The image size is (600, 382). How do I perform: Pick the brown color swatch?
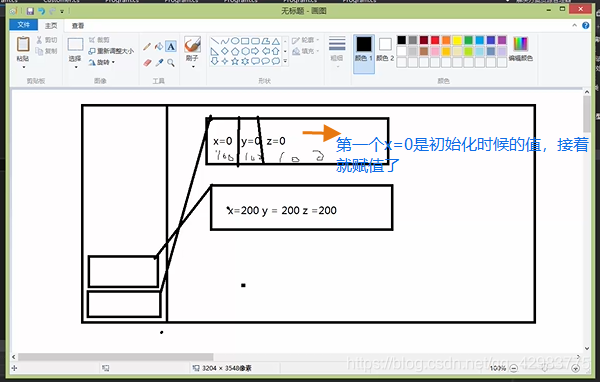coord(424,51)
